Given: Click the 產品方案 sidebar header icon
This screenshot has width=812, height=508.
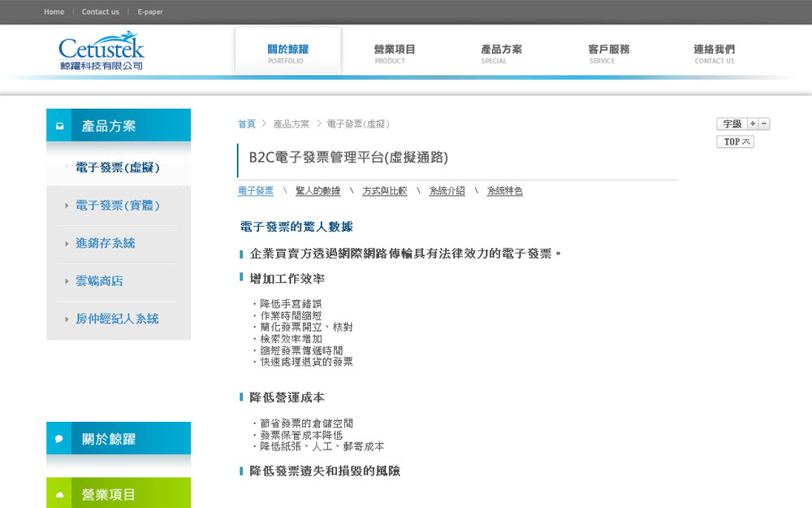Looking at the screenshot, I should 60,126.
